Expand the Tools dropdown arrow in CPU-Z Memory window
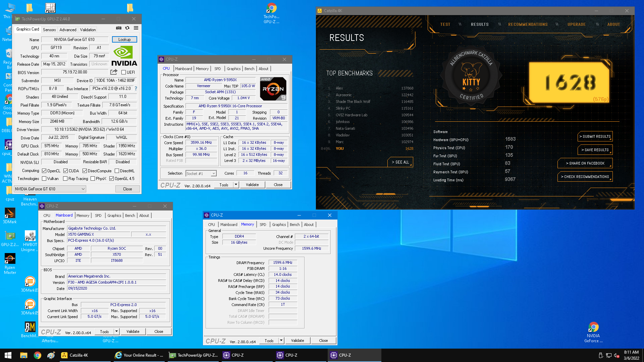644x362 pixels. [x=281, y=341]
